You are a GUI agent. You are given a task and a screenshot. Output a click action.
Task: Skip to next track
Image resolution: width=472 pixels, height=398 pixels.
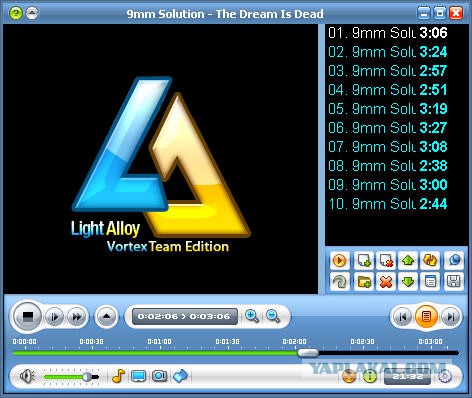click(450, 317)
